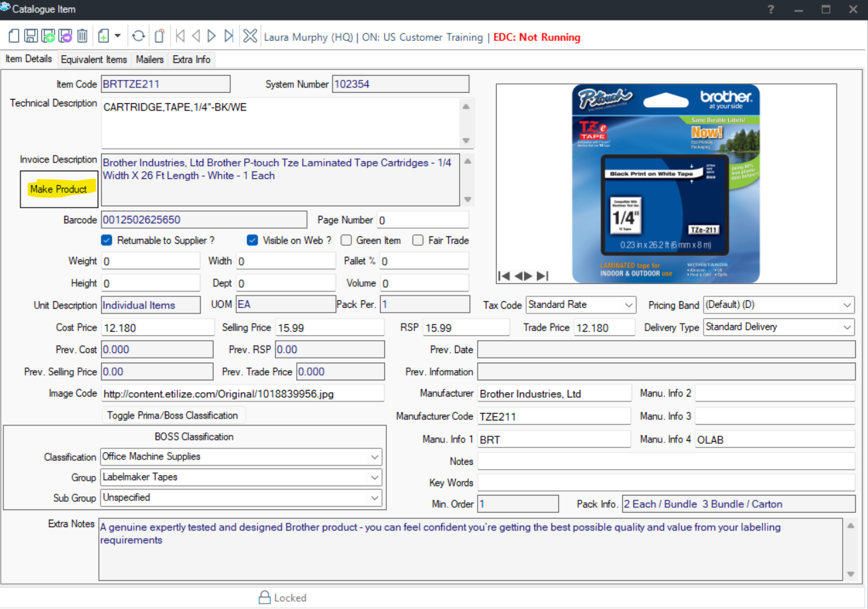Click the Min. Order field
The height and width of the screenshot is (609, 868).
coord(517,504)
